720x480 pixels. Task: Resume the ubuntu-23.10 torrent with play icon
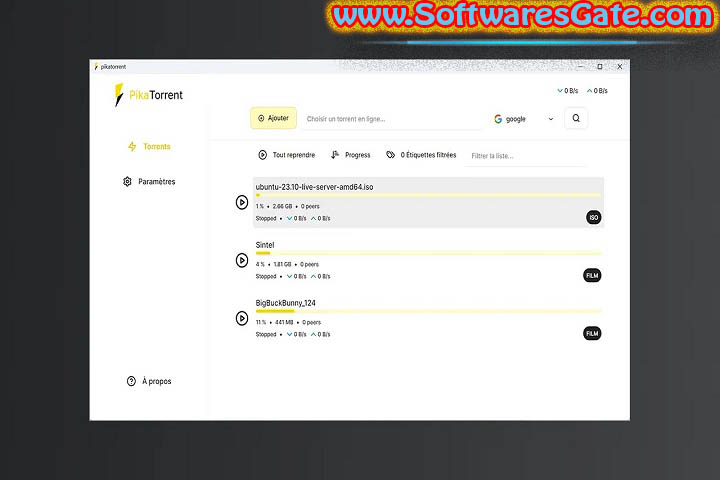242,202
